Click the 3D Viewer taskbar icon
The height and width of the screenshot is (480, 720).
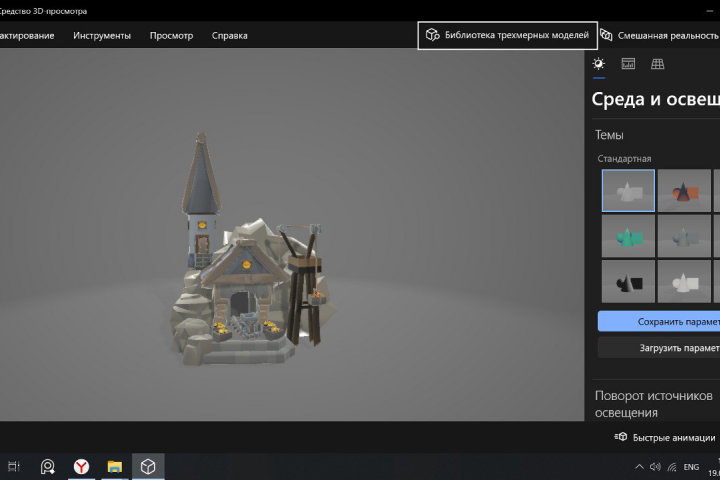point(148,467)
